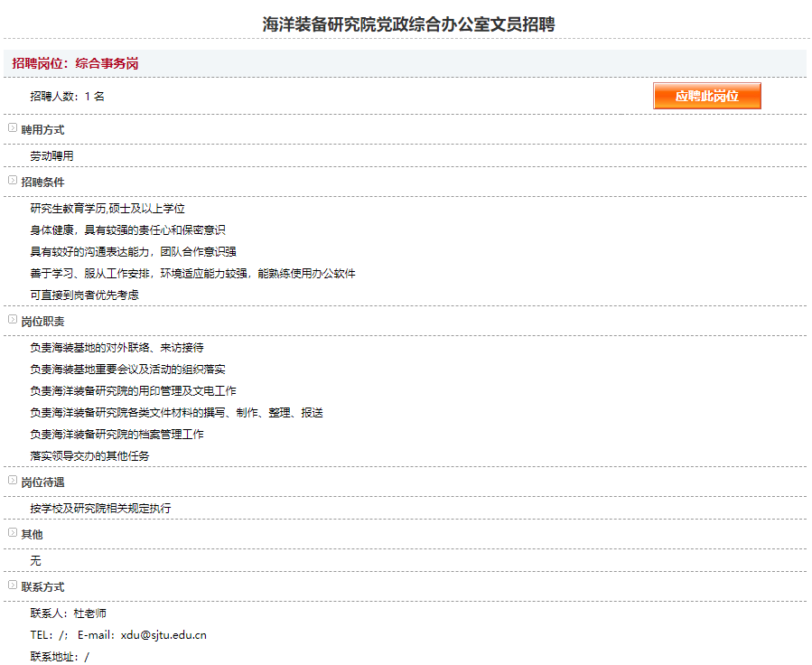Click the email address xdu@sjtu.edu.cn

pyautogui.click(x=163, y=635)
